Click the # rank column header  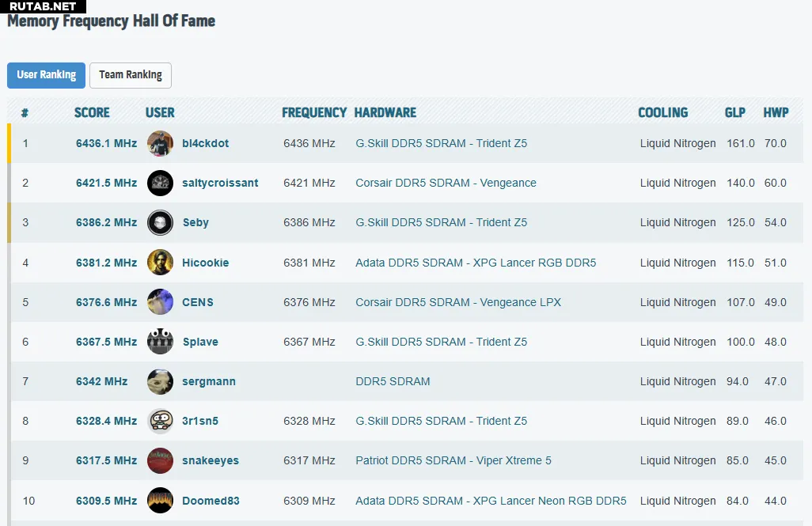pyautogui.click(x=25, y=112)
